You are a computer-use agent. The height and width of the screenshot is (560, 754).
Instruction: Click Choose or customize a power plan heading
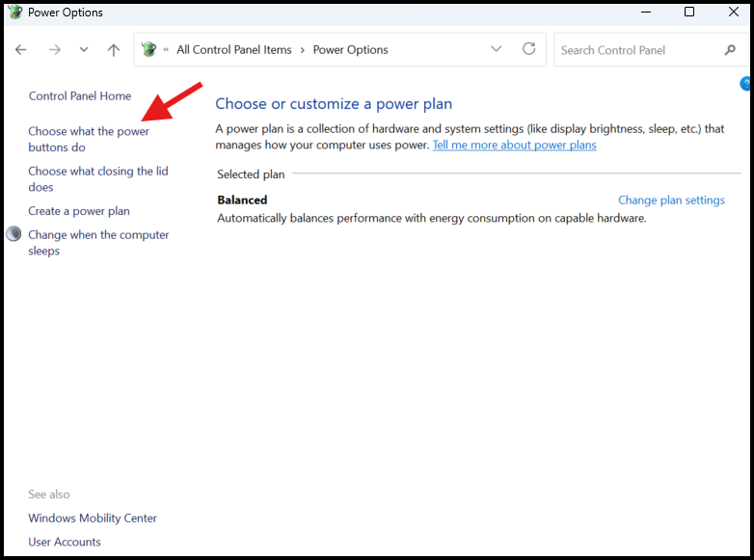click(x=334, y=104)
